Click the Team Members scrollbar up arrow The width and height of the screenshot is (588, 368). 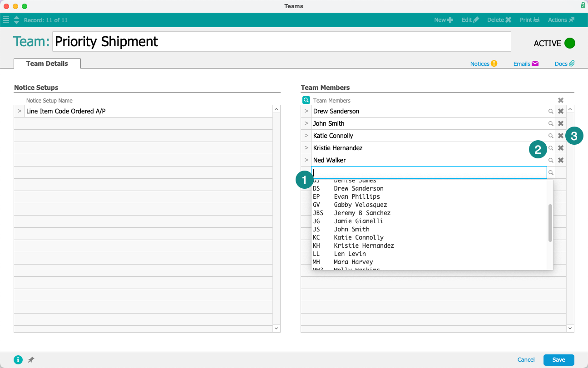tap(570, 109)
